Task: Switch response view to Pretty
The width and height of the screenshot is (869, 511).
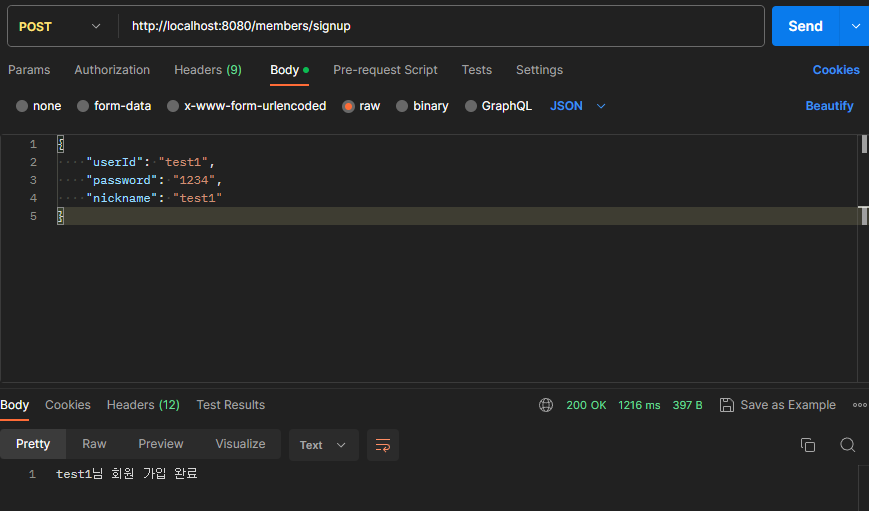Action: [x=33, y=444]
